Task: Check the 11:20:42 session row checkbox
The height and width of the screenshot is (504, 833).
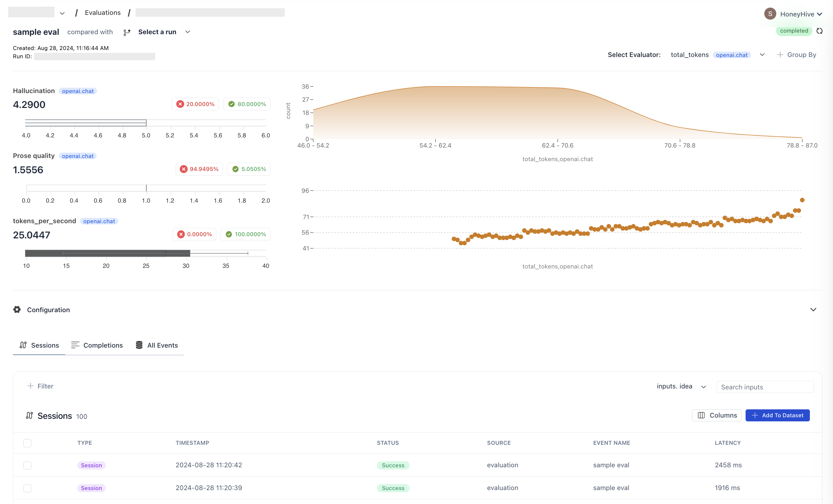Action: tap(27, 465)
